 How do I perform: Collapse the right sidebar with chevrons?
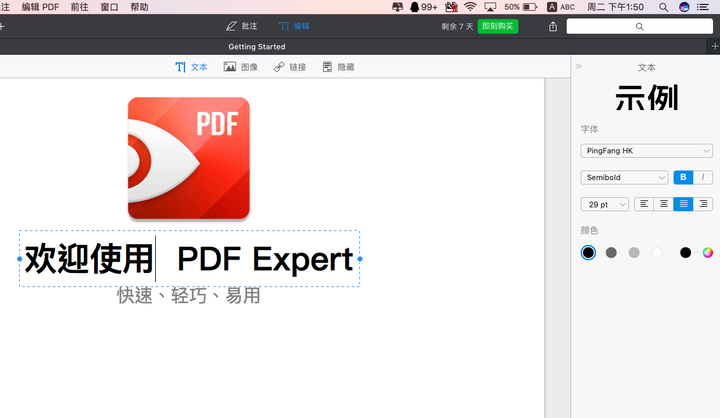pos(579,67)
